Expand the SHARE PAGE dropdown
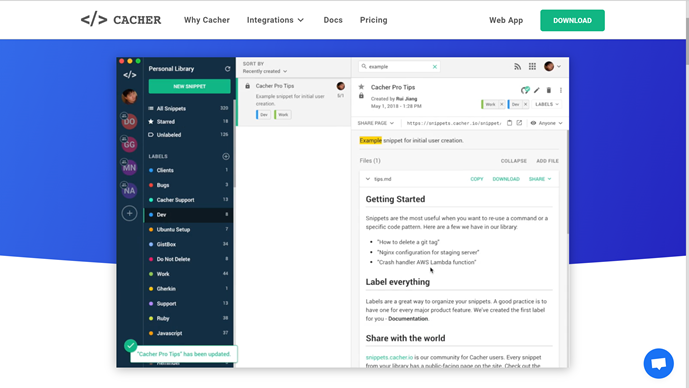689x388 pixels. 375,123
